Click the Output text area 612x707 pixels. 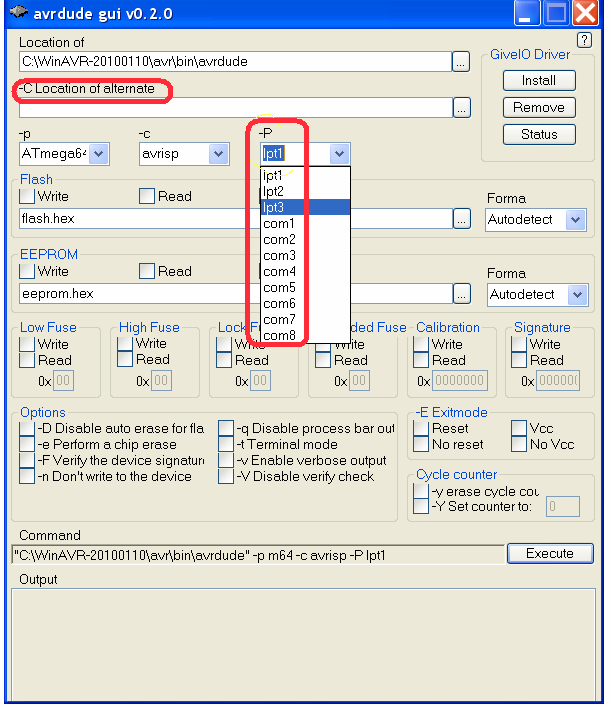[303, 645]
